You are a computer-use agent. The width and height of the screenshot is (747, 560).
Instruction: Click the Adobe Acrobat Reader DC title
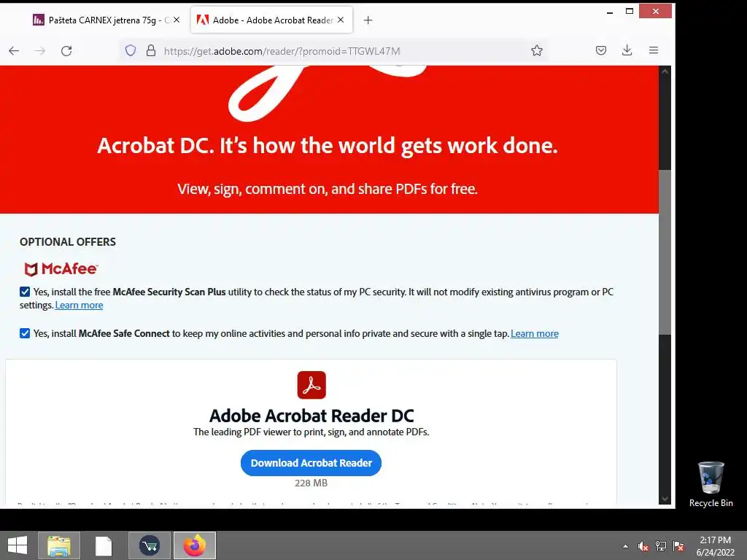311,416
